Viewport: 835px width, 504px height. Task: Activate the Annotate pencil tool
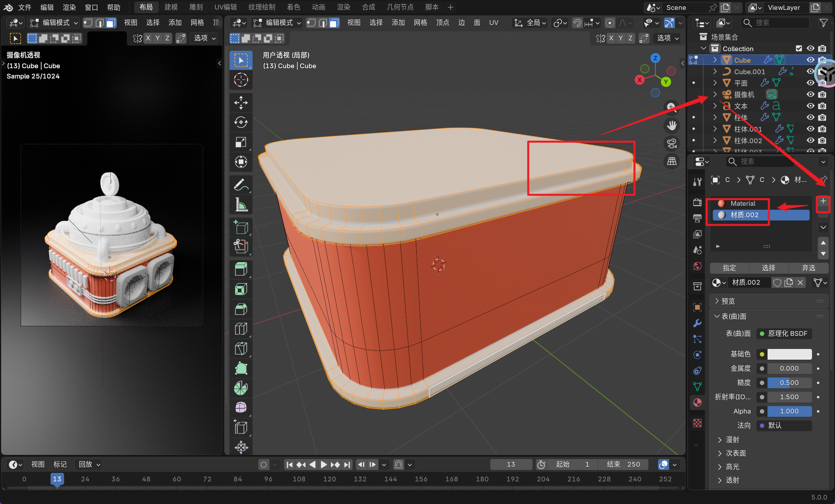pyautogui.click(x=241, y=185)
